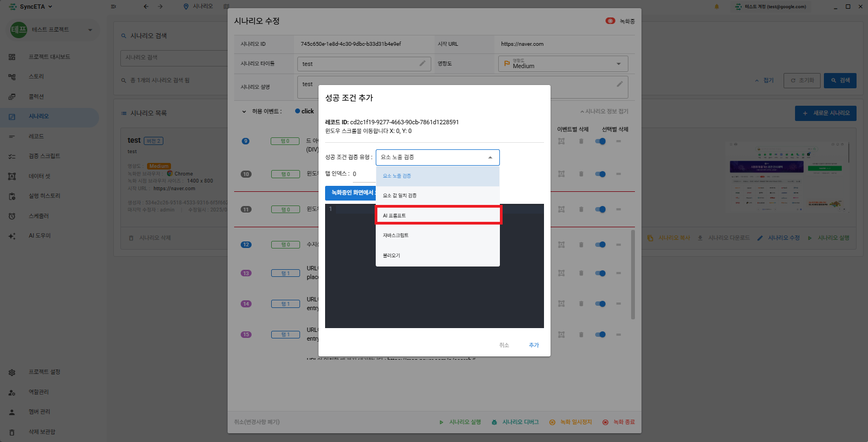Collapse the search panel with 접기
The height and width of the screenshot is (442, 868).
pos(765,80)
